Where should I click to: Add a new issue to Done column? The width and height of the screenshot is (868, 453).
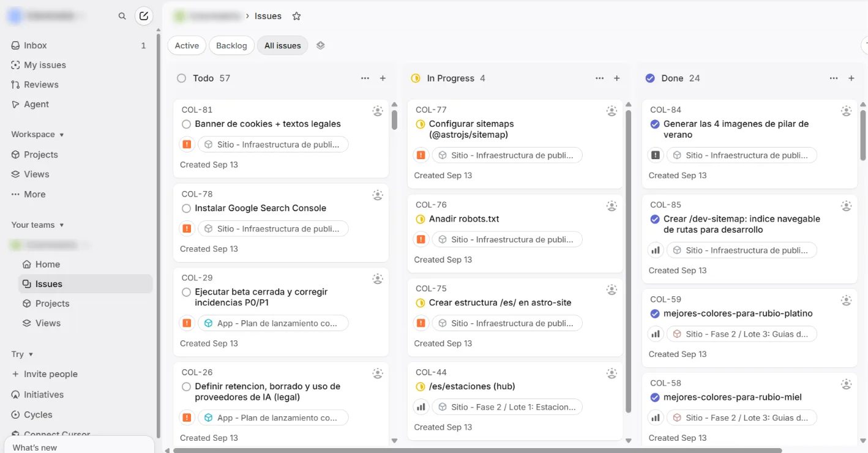(851, 78)
